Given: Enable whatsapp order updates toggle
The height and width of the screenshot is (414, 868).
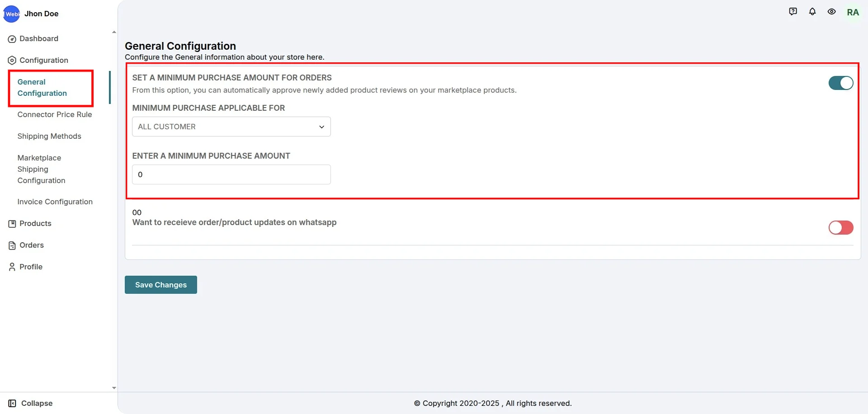Looking at the screenshot, I should (841, 227).
